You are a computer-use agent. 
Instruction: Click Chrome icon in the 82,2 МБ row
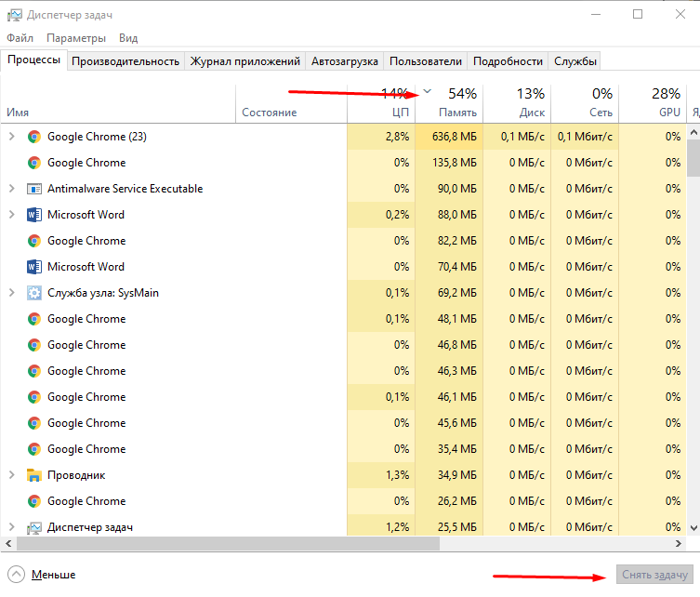(34, 241)
